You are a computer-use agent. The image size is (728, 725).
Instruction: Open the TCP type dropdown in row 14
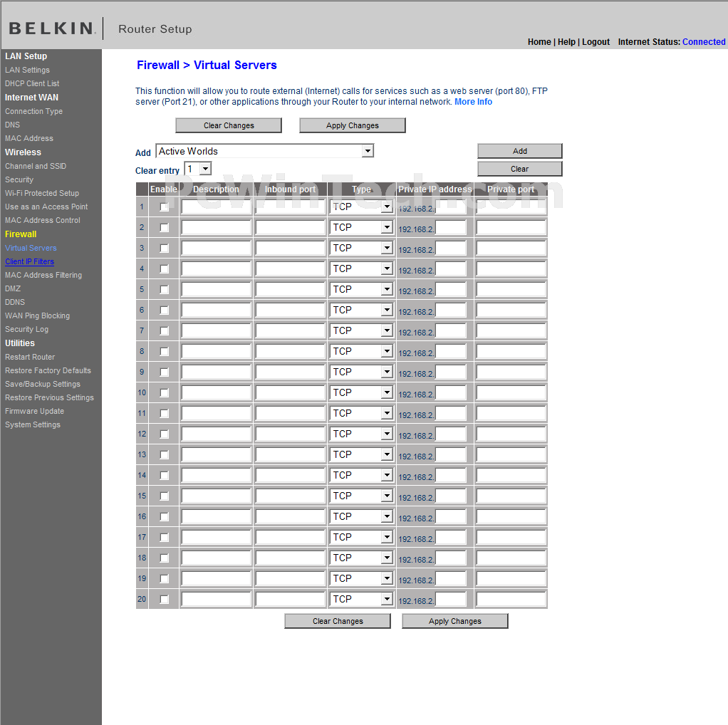(x=362, y=475)
